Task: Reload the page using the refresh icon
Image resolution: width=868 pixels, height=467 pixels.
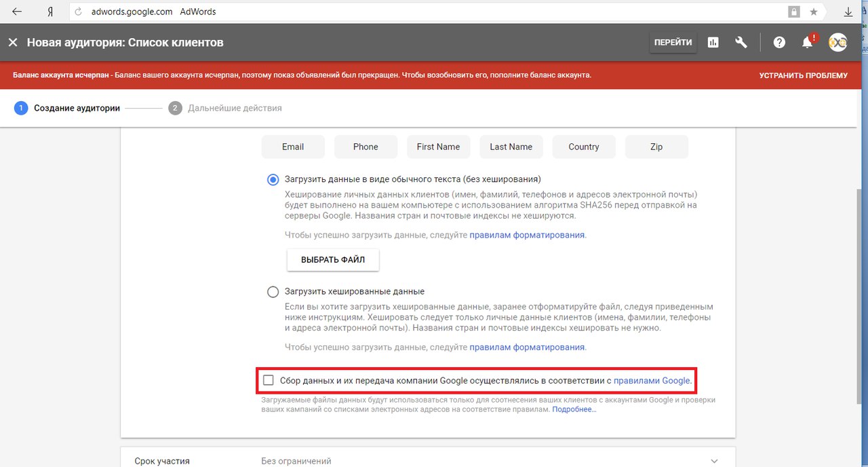Action: pyautogui.click(x=79, y=12)
